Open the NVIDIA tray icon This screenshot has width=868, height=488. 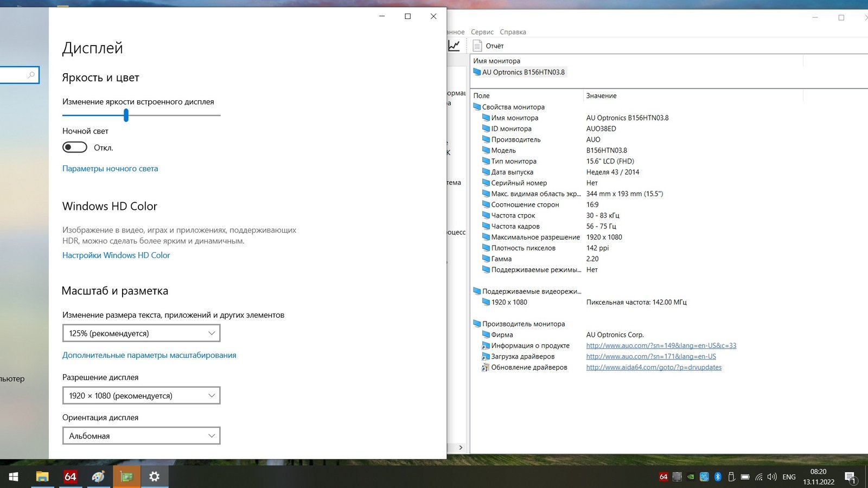click(691, 477)
